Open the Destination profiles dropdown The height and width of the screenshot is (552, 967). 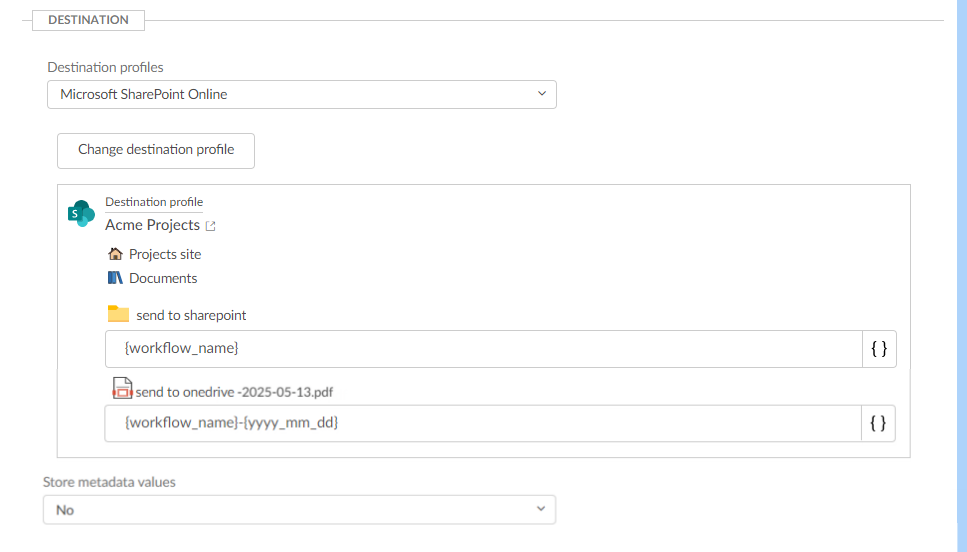pyautogui.click(x=301, y=94)
